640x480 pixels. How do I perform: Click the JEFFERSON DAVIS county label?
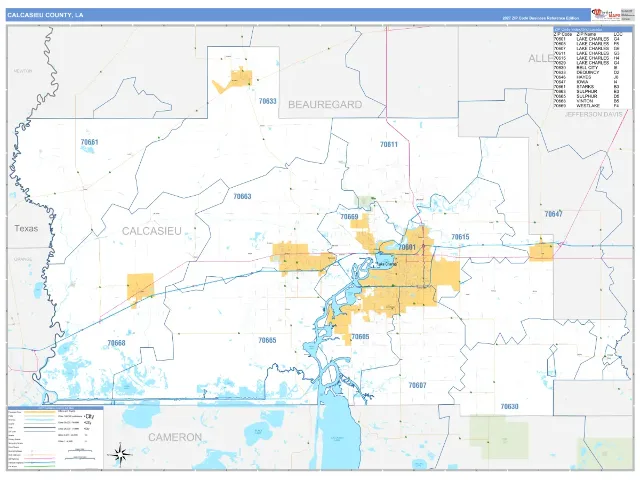pyautogui.click(x=594, y=115)
